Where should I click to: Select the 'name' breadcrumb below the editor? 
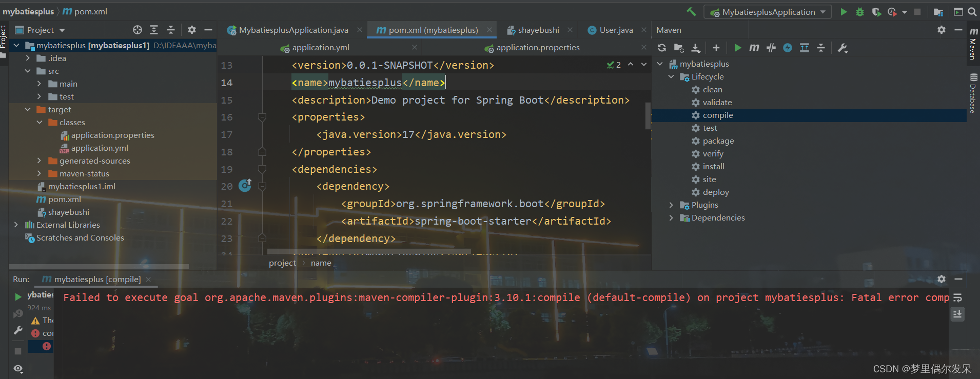point(321,263)
